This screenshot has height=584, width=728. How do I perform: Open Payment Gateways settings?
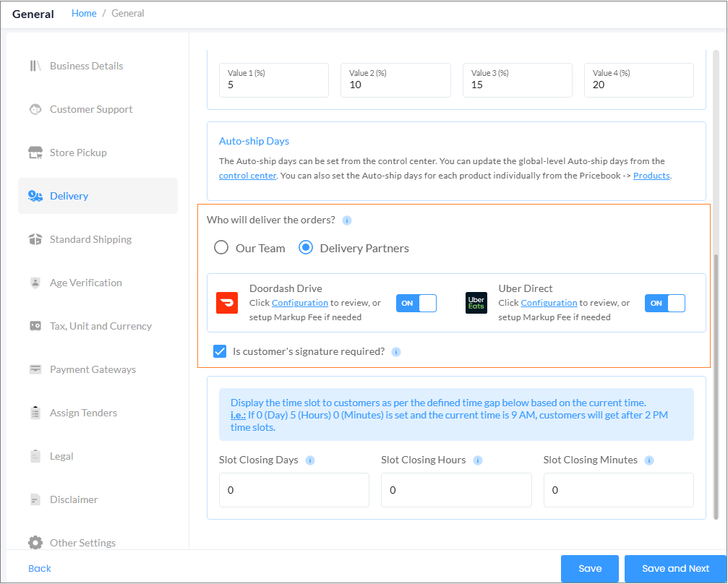click(98, 369)
